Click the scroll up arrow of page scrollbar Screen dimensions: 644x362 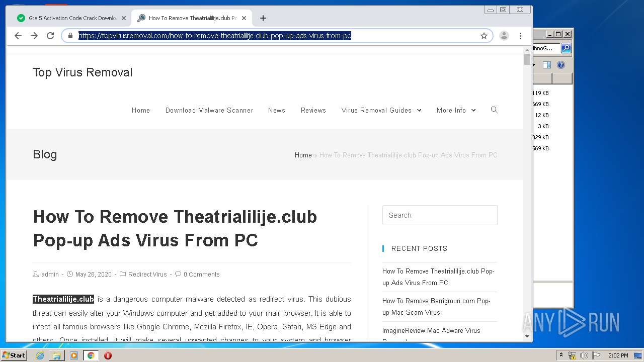(x=527, y=49)
